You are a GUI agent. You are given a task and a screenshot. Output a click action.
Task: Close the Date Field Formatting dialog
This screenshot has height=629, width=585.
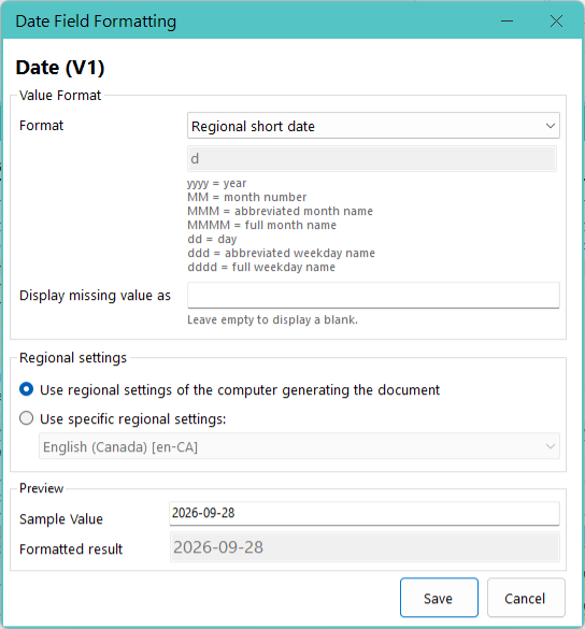click(x=557, y=21)
